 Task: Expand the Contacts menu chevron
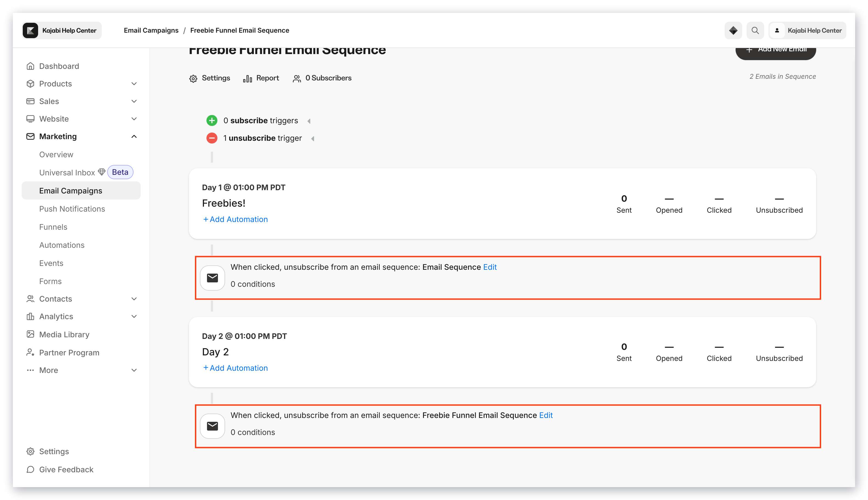(134, 299)
